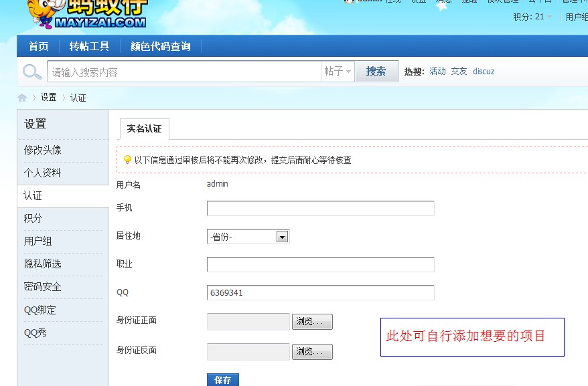Click the lightbulb tip icon
This screenshot has width=588, height=386.
click(127, 160)
